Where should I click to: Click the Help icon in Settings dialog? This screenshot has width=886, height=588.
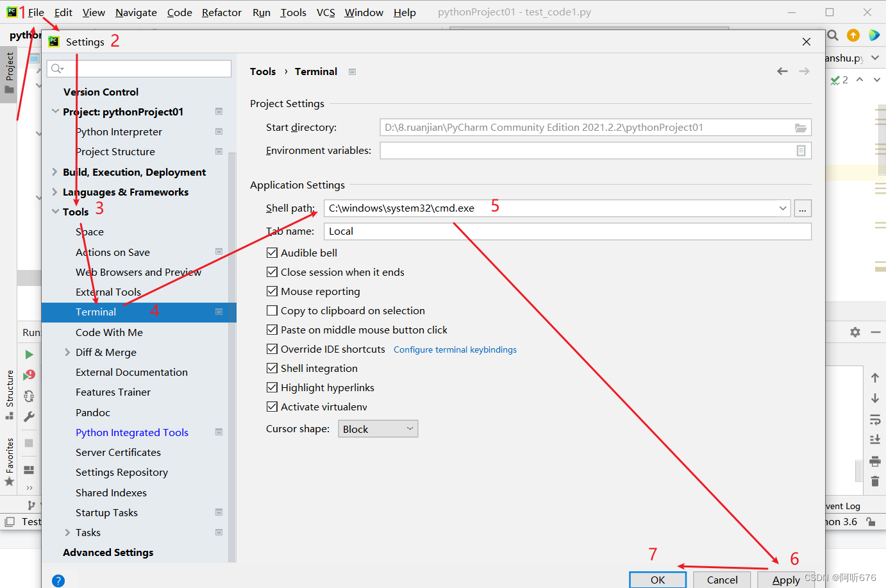[58, 581]
